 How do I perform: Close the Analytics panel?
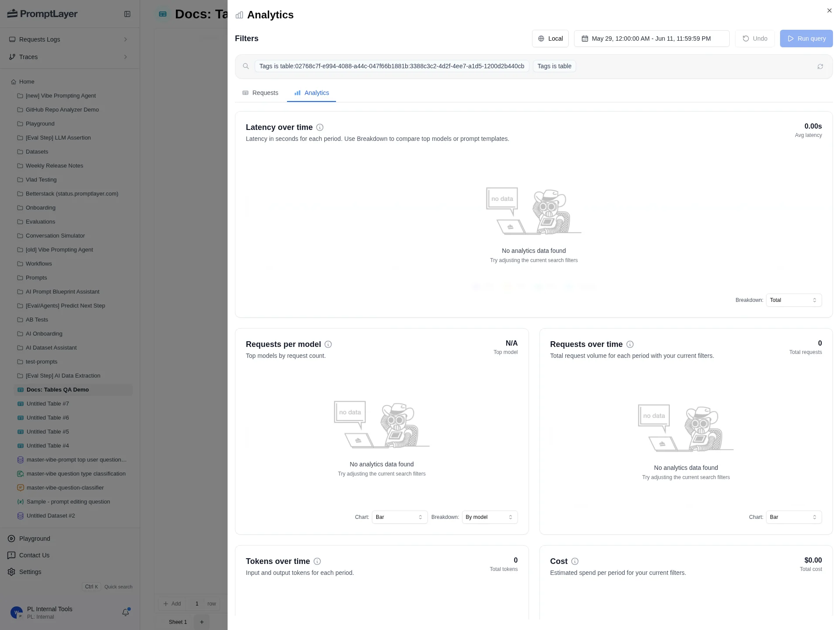pyautogui.click(x=829, y=10)
